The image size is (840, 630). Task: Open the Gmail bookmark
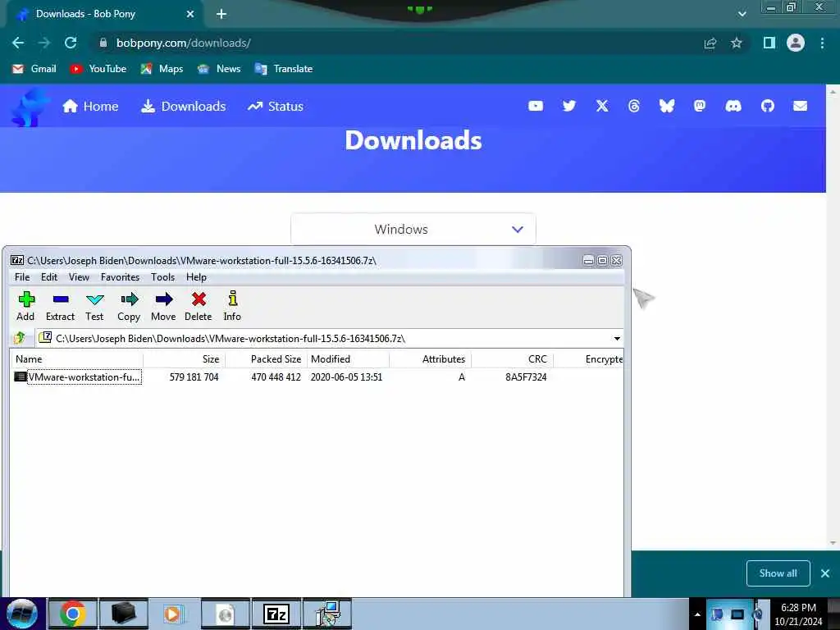[34, 69]
